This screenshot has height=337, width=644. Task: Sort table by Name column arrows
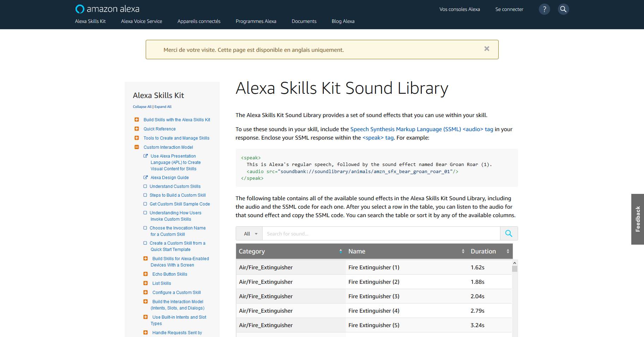[x=463, y=251]
